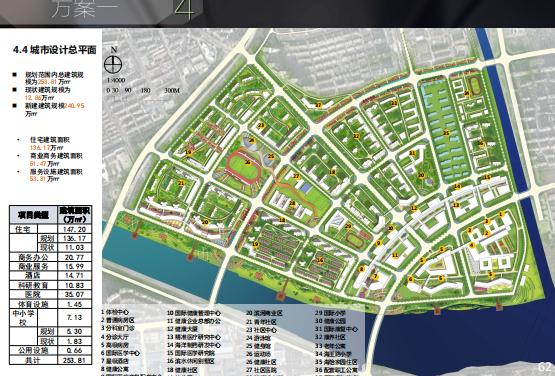Select the 共计 253.81 total row
Screen dimensions: 555x376
coord(51,360)
